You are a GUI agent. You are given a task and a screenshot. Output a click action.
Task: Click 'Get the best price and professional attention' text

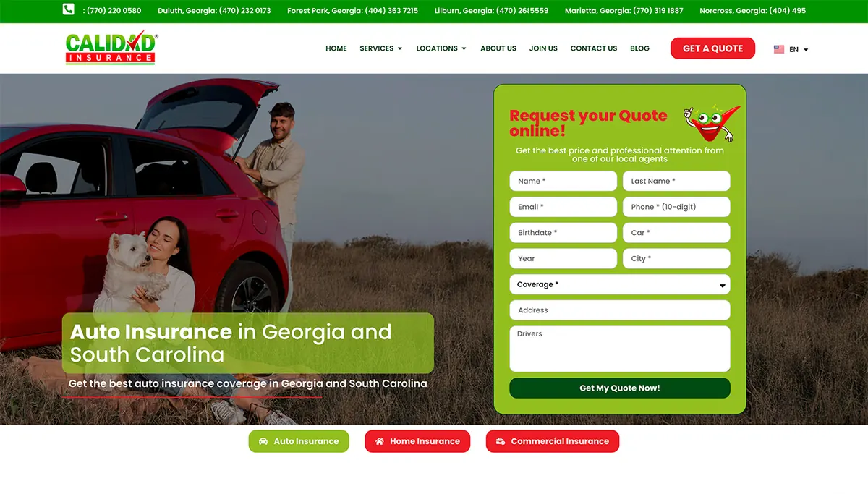click(620, 154)
